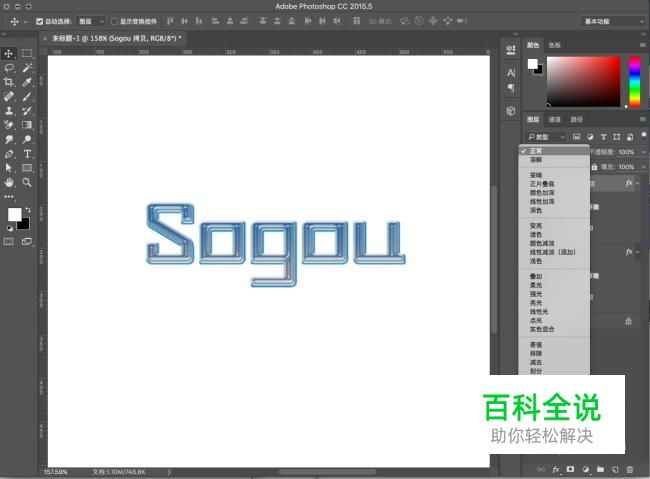Select the Lasso tool
650x479 pixels.
(x=9, y=68)
